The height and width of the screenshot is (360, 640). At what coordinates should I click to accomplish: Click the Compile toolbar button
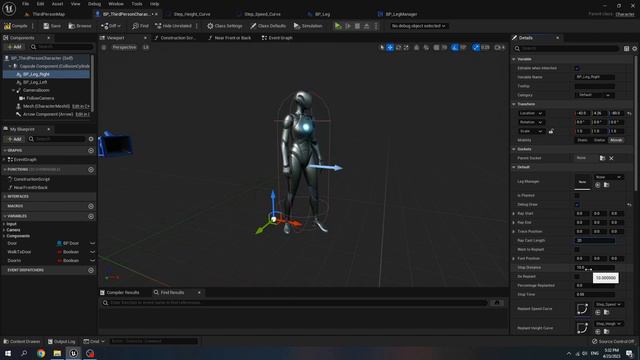(16, 26)
